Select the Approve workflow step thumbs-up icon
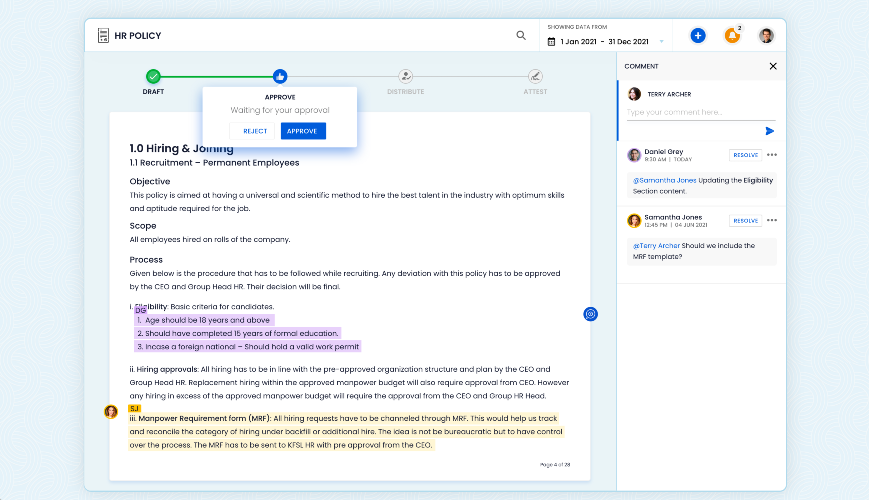869x500 pixels. click(280, 76)
